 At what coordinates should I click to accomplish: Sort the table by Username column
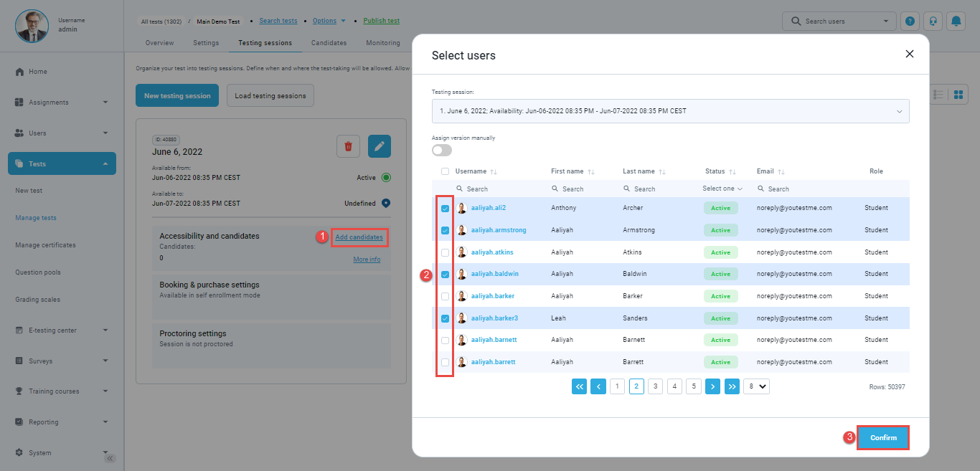pos(494,172)
